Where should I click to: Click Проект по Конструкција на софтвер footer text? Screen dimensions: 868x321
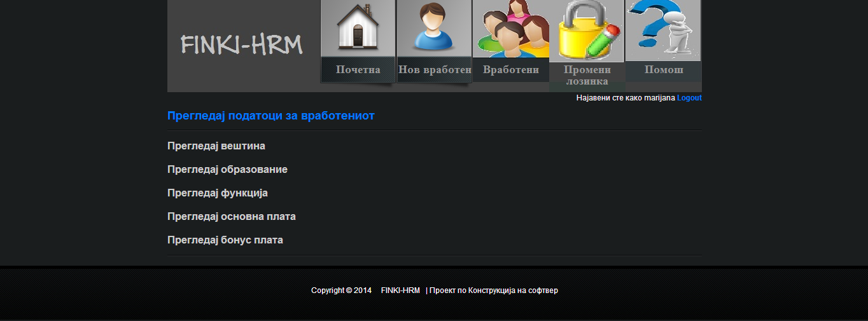coord(494,290)
